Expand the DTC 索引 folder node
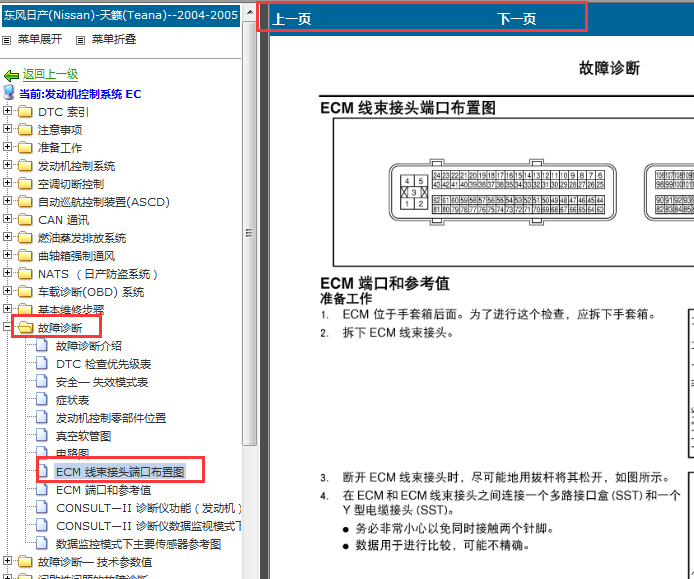 pos(7,111)
